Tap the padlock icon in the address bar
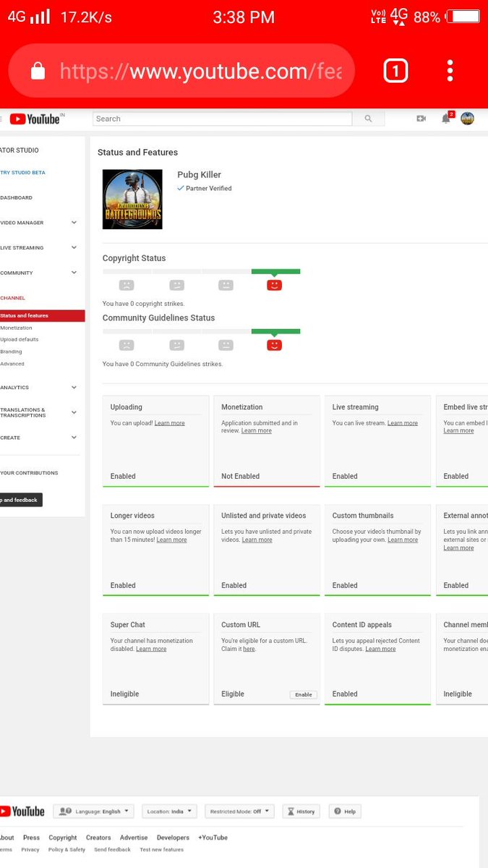The image size is (488, 868). coord(38,70)
